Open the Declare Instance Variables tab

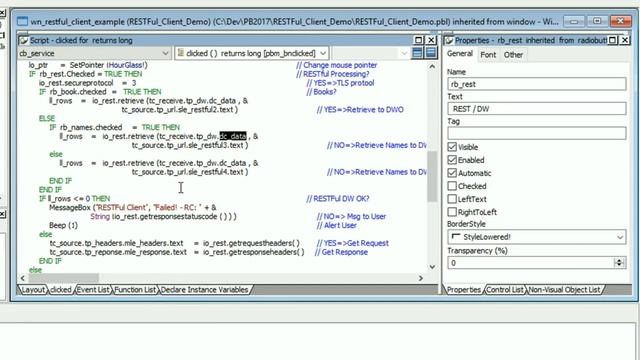[204, 290]
